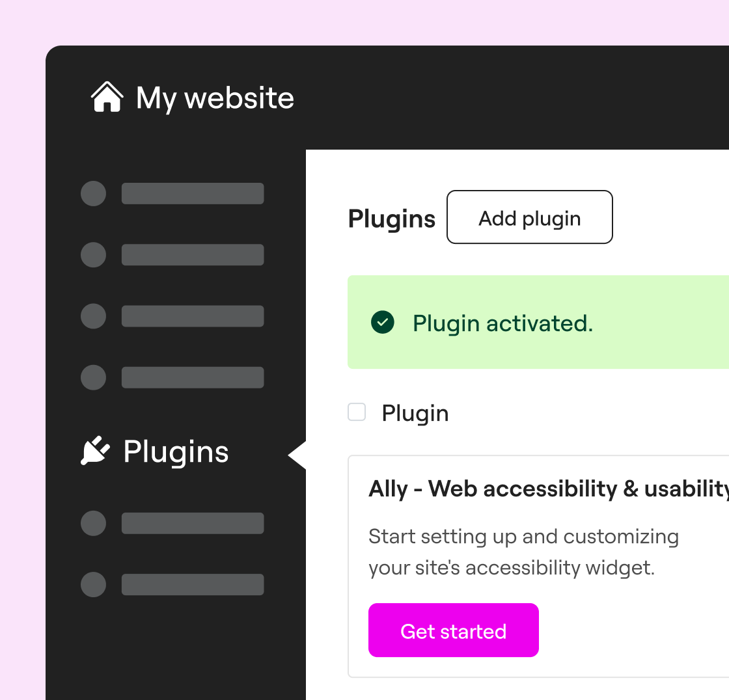Click the Plugin activated notice banner text

pos(502,323)
